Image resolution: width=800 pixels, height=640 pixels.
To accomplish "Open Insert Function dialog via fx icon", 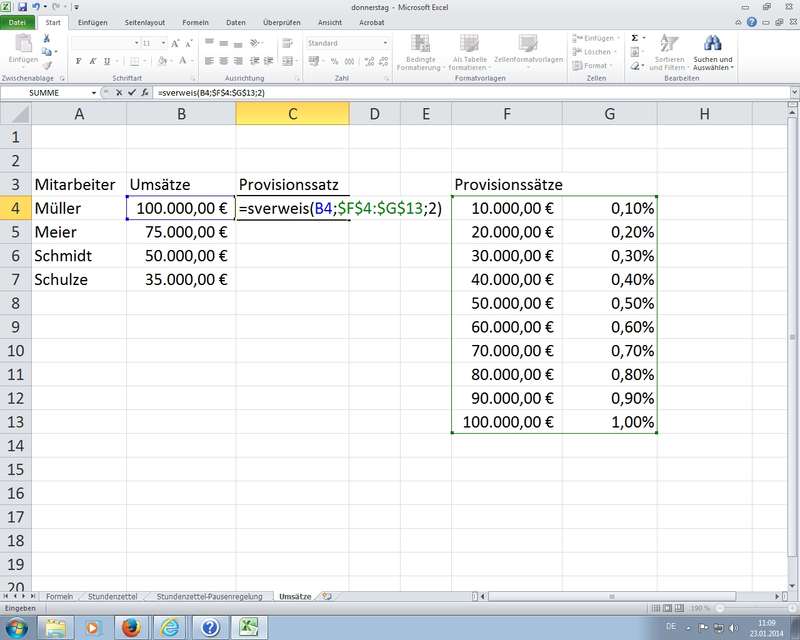I will pyautogui.click(x=145, y=92).
